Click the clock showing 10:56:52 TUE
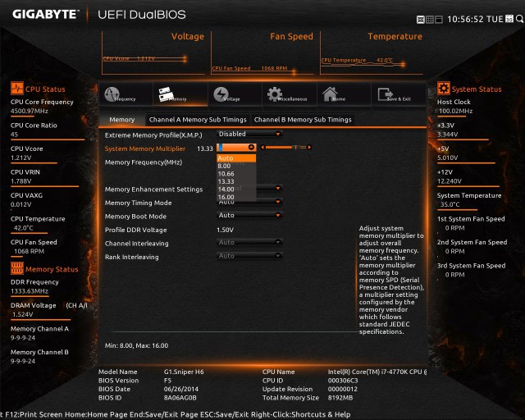 coord(475,19)
